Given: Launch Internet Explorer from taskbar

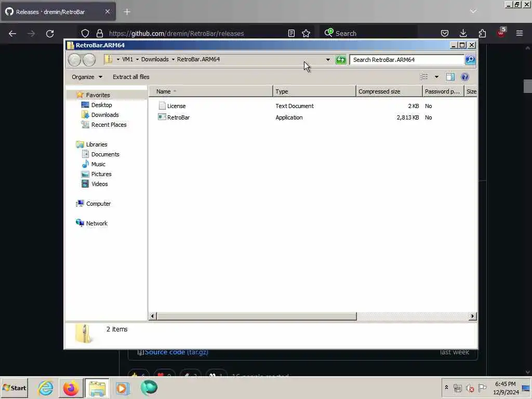Looking at the screenshot, I should click(x=46, y=388).
